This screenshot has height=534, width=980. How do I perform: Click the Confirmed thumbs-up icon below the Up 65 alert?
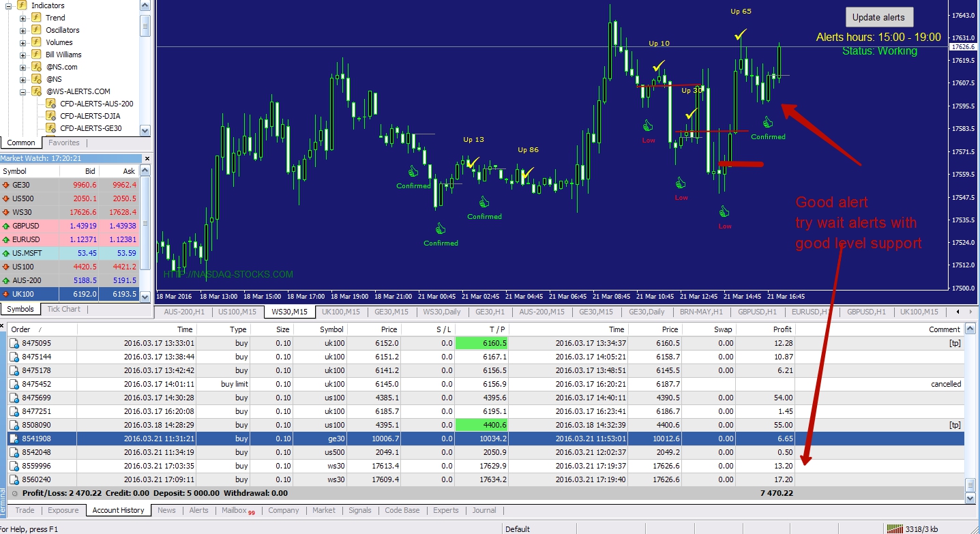pyautogui.click(x=768, y=123)
